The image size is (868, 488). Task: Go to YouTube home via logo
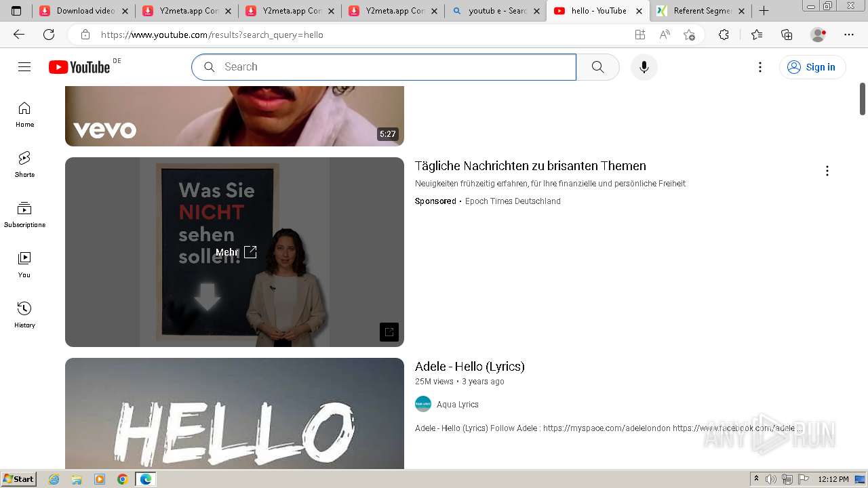tap(79, 66)
